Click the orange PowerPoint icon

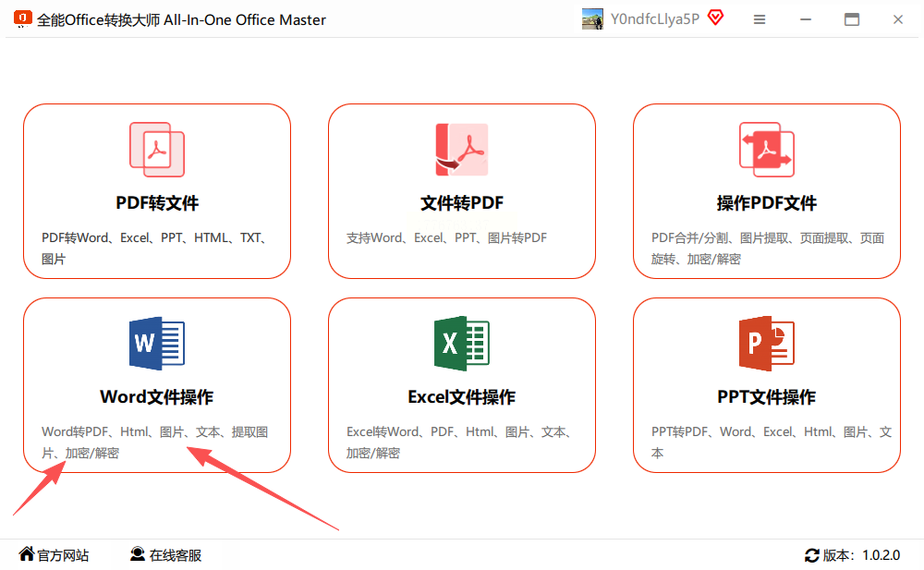[x=767, y=343]
